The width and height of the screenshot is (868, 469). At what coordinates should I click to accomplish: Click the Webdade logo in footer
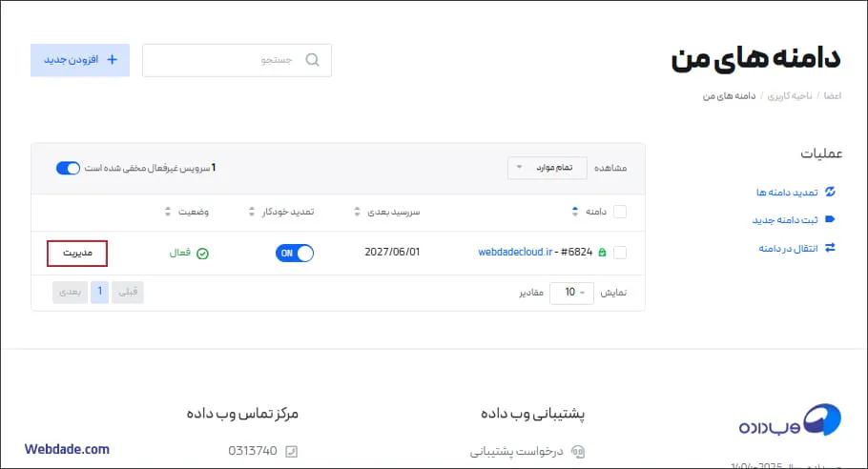click(x=790, y=420)
